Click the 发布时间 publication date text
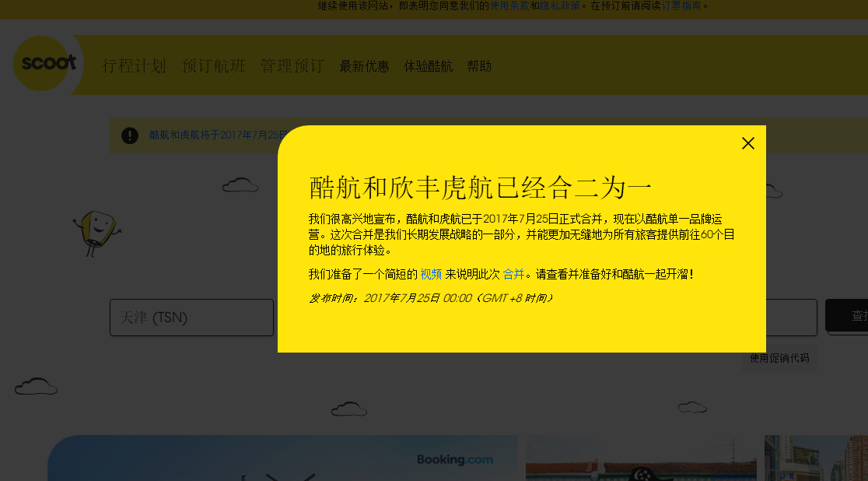868x481 pixels. click(x=431, y=298)
